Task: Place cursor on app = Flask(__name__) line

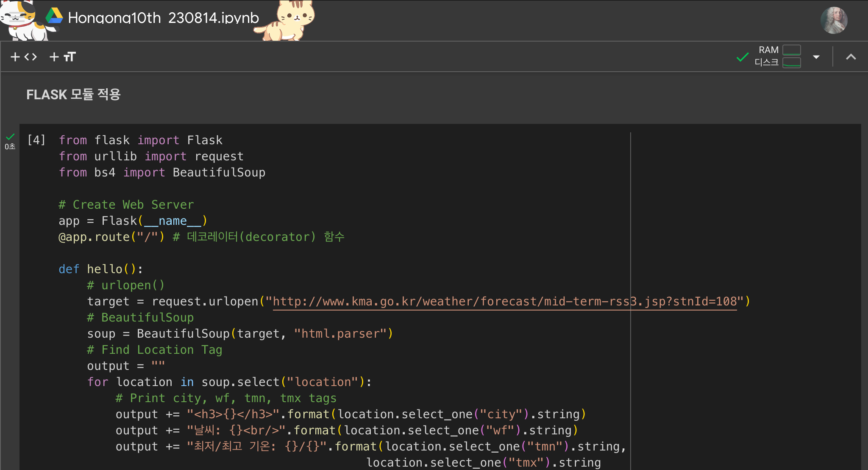Action: [x=133, y=221]
